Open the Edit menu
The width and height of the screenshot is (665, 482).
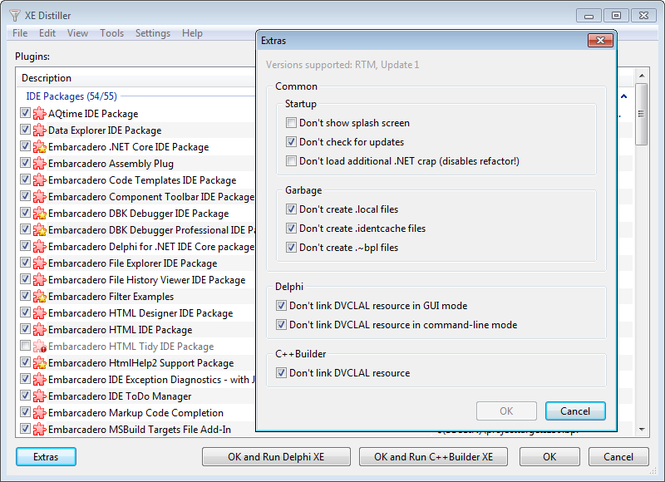tap(47, 33)
